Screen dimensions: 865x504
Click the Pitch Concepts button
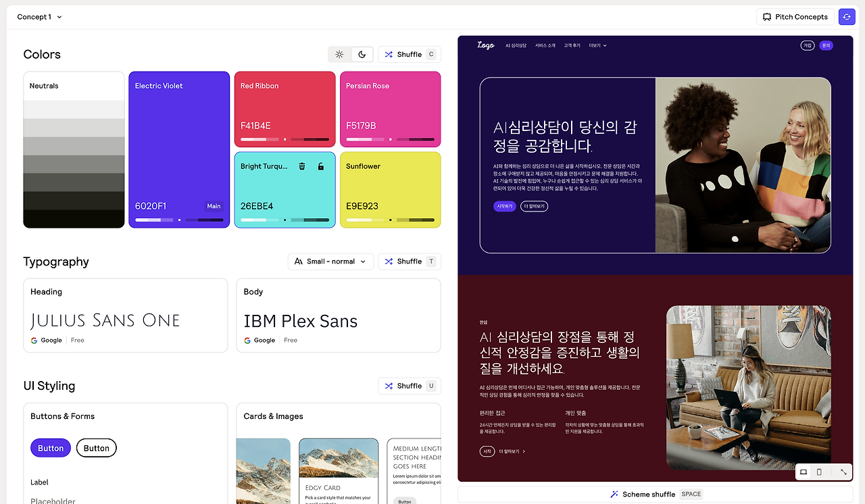(x=795, y=16)
